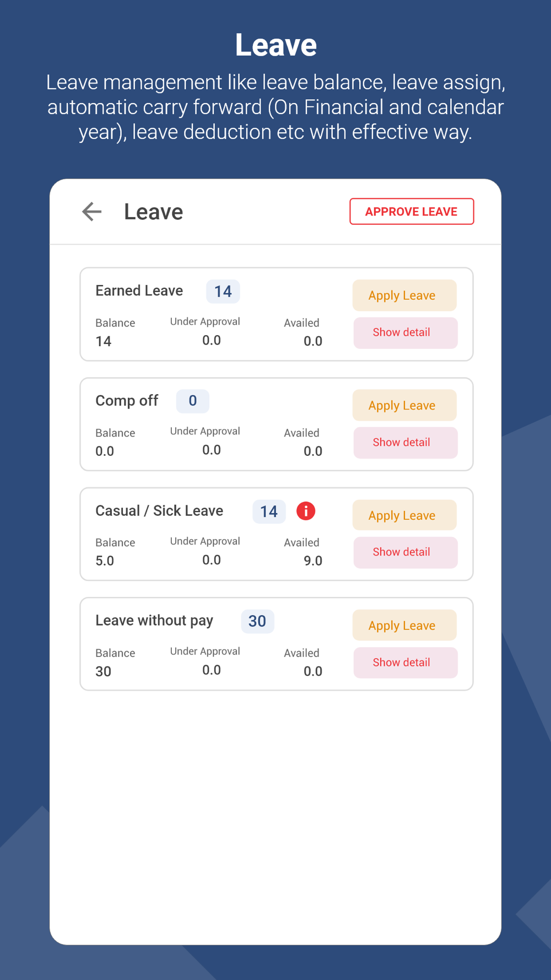Select the Casual / Sick Leave title

coord(159,511)
